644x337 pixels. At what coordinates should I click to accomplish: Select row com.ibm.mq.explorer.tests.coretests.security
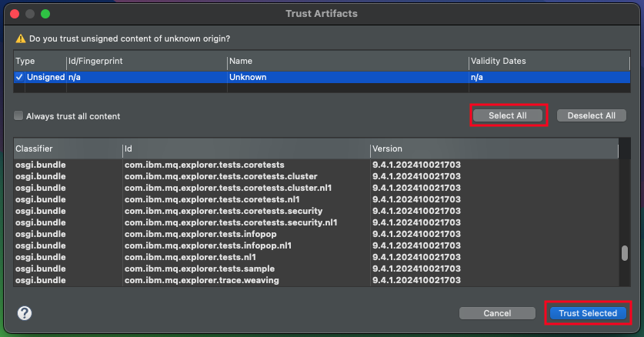point(316,211)
